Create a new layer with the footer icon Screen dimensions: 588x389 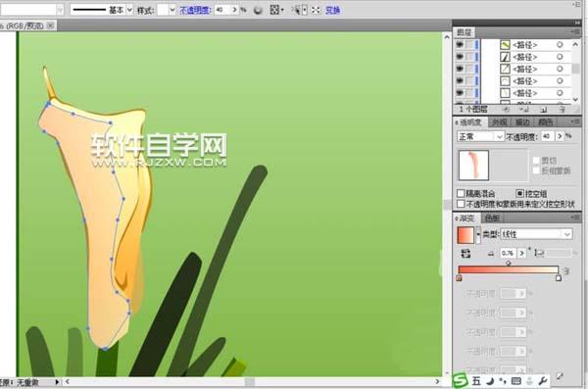(x=543, y=110)
